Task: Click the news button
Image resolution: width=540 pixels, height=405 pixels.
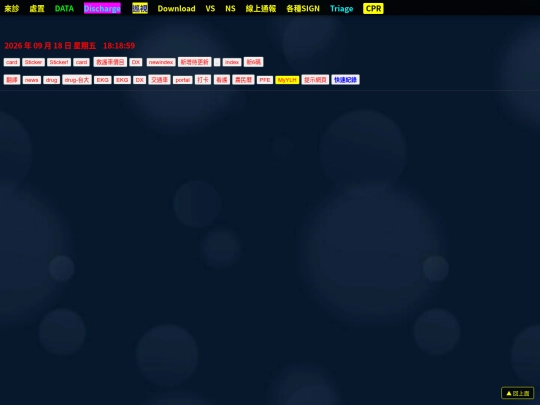Action: point(32,80)
